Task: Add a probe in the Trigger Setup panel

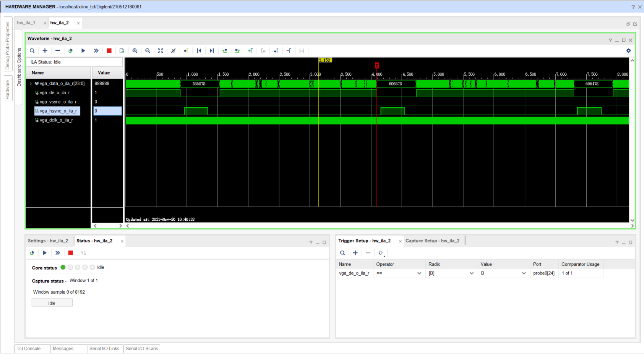Action: (x=355, y=253)
